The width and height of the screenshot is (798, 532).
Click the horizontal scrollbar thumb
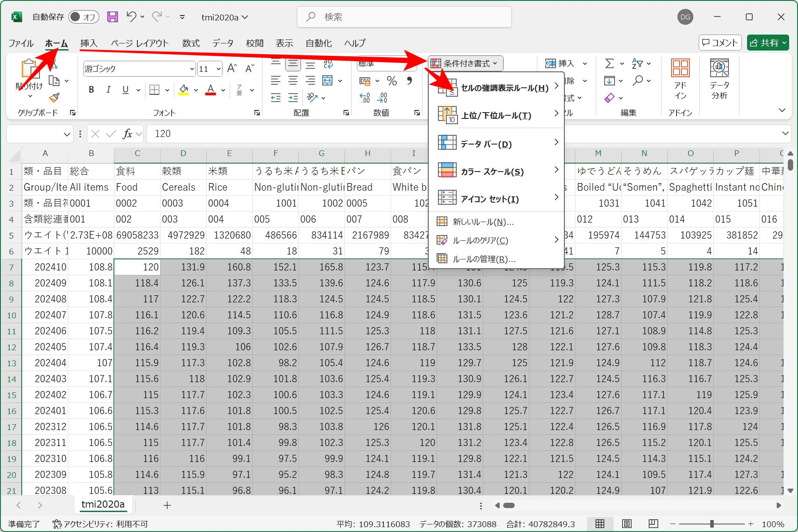[x=509, y=505]
